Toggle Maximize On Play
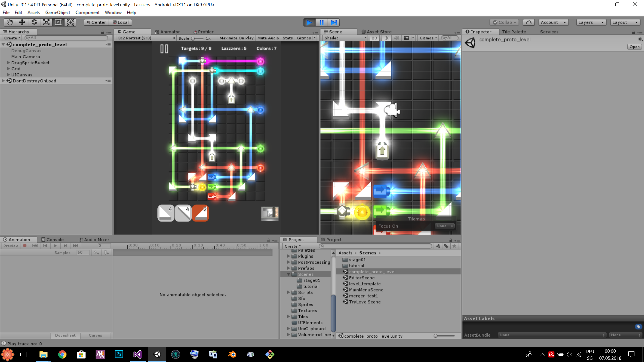The image size is (644, 362). (x=236, y=38)
